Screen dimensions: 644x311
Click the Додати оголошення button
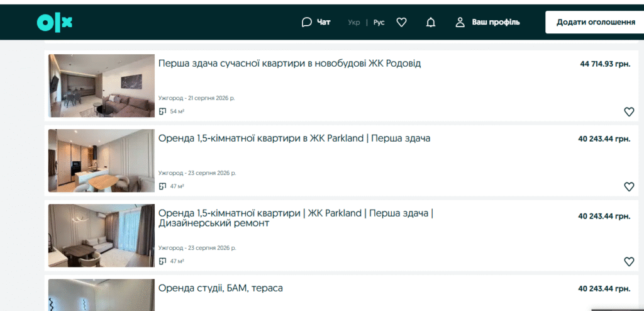point(596,22)
